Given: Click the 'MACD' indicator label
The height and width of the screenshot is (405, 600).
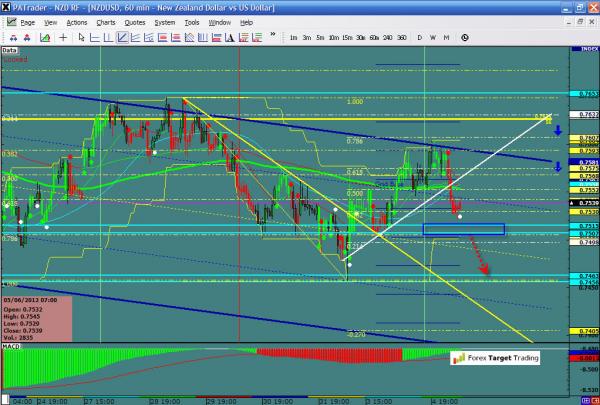Looking at the screenshot, I should click(11, 346).
